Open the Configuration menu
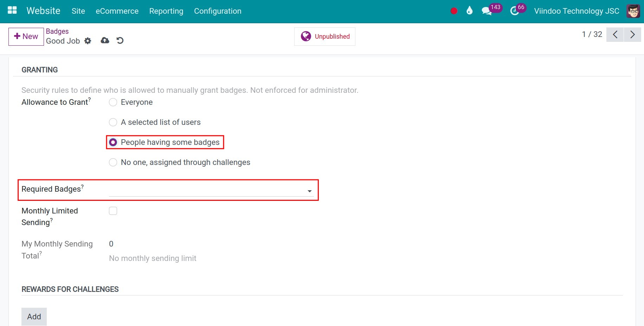This screenshot has height=326, width=644. [x=218, y=11]
